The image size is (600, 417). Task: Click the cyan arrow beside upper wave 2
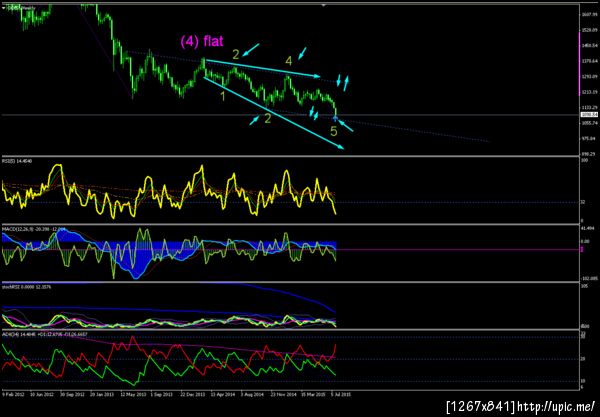[251, 50]
